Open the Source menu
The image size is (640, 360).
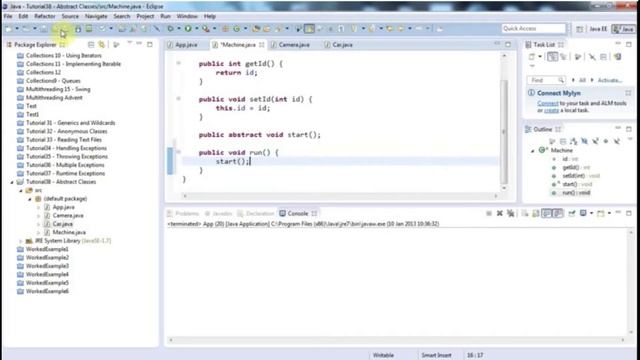tap(70, 16)
